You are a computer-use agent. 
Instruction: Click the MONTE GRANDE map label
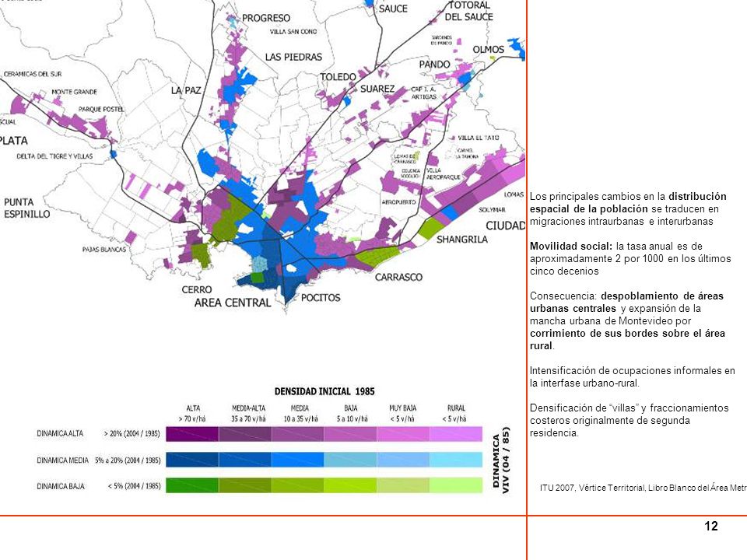pyautogui.click(x=75, y=92)
